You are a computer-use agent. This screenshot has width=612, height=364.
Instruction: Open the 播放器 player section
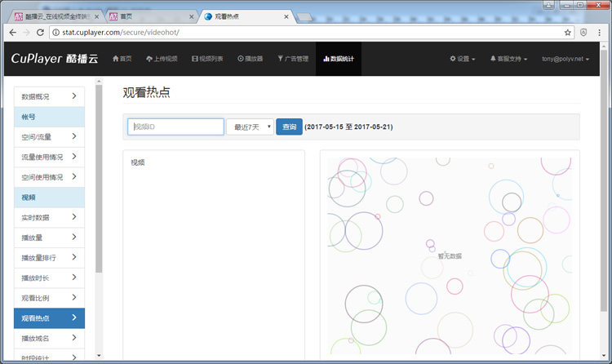click(251, 59)
